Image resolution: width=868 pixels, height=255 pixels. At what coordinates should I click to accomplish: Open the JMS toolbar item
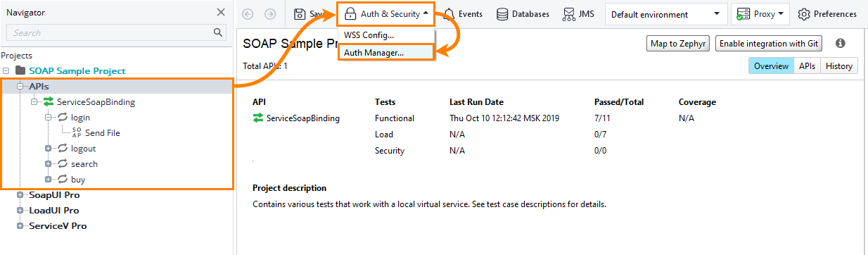point(579,14)
